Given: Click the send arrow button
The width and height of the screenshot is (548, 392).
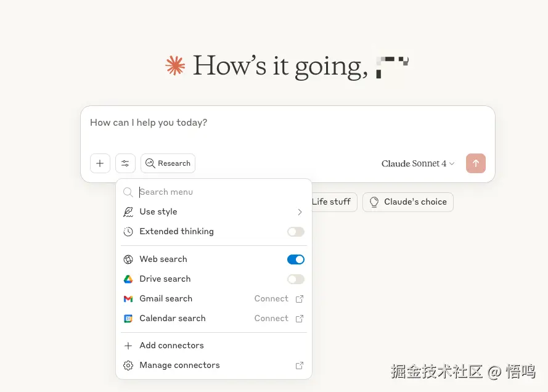Looking at the screenshot, I should [x=476, y=163].
